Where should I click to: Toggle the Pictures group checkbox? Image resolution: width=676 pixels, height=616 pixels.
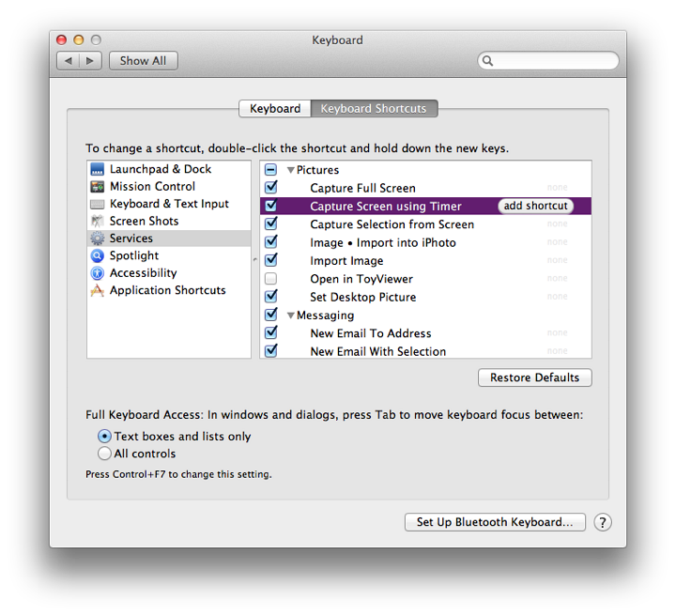click(x=270, y=169)
